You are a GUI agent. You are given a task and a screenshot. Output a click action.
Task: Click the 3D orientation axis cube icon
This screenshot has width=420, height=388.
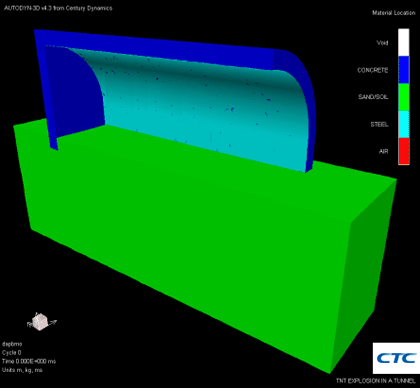(41, 322)
